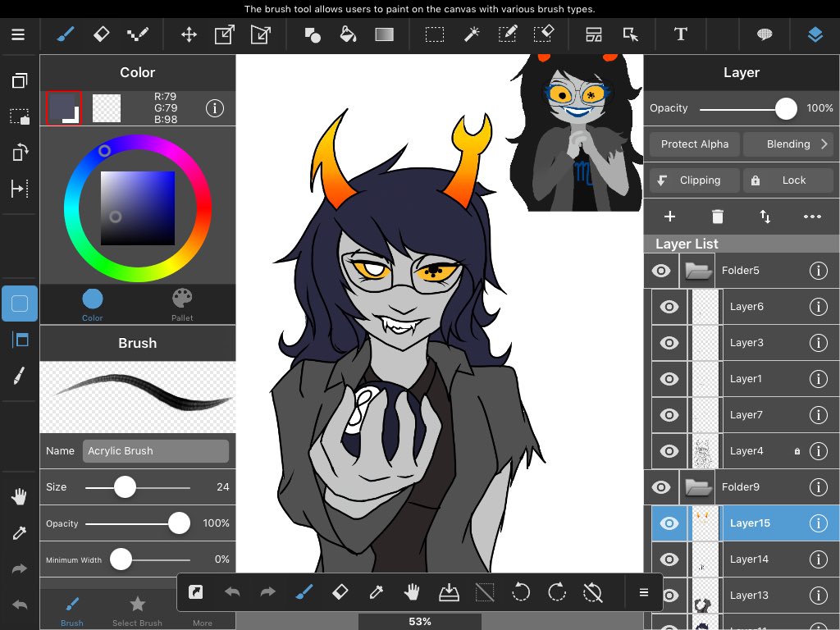Viewport: 840px width, 630px height.
Task: Select the Eraser tool in top toolbar
Action: pyautogui.click(x=101, y=34)
